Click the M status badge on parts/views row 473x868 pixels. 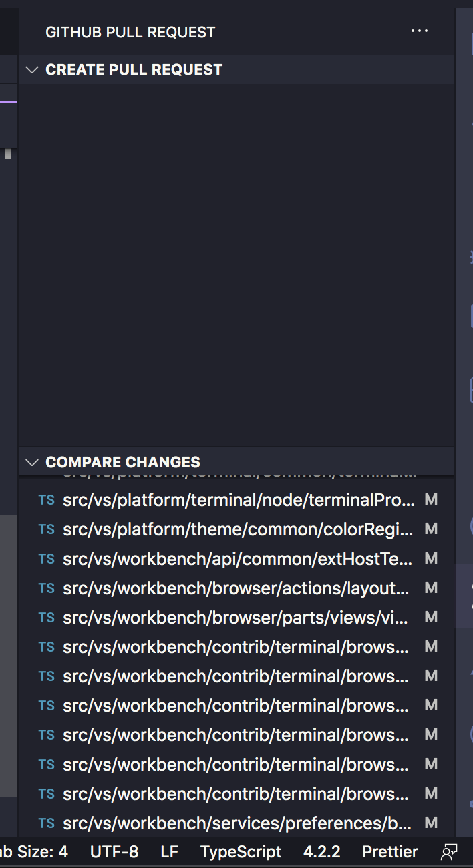(x=431, y=618)
